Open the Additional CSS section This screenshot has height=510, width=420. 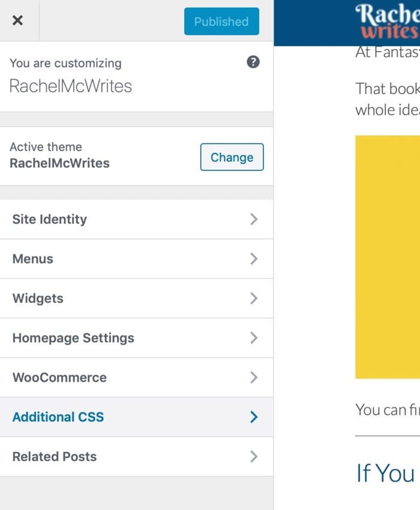point(58,418)
